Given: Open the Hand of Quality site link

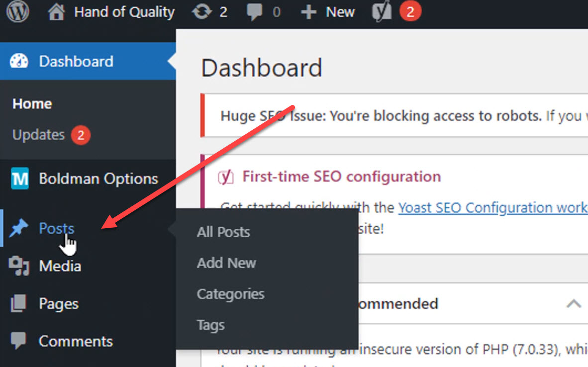Looking at the screenshot, I should tap(124, 12).
